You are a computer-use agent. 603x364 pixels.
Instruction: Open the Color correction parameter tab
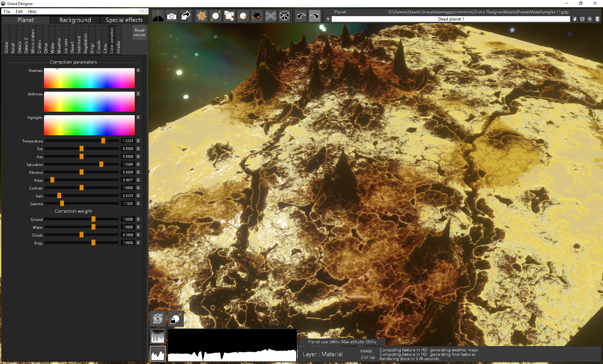112,40
